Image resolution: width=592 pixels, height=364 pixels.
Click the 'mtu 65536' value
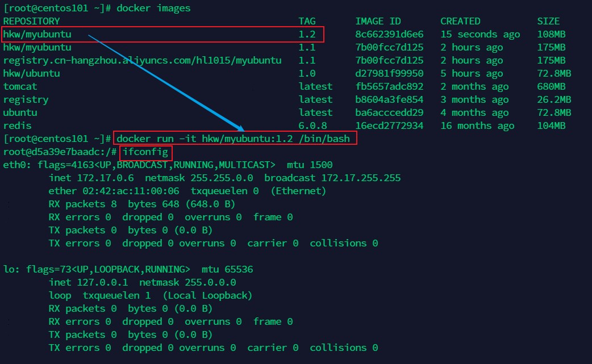tap(227, 269)
